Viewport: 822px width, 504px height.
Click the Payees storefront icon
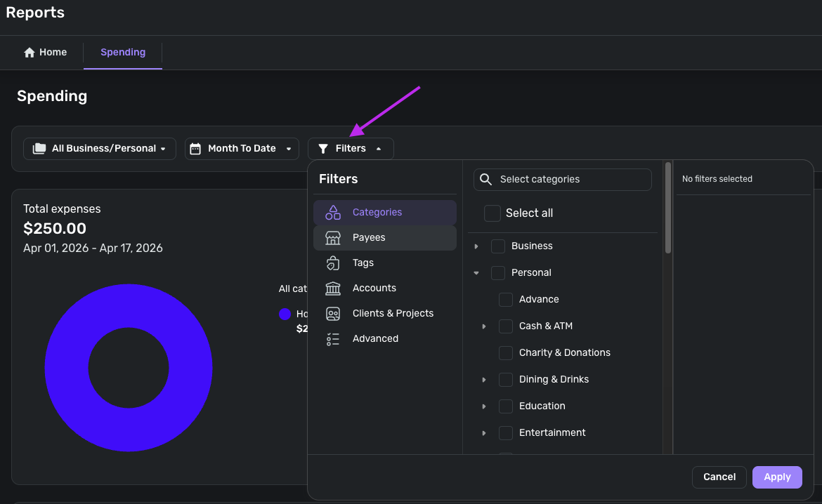point(333,237)
